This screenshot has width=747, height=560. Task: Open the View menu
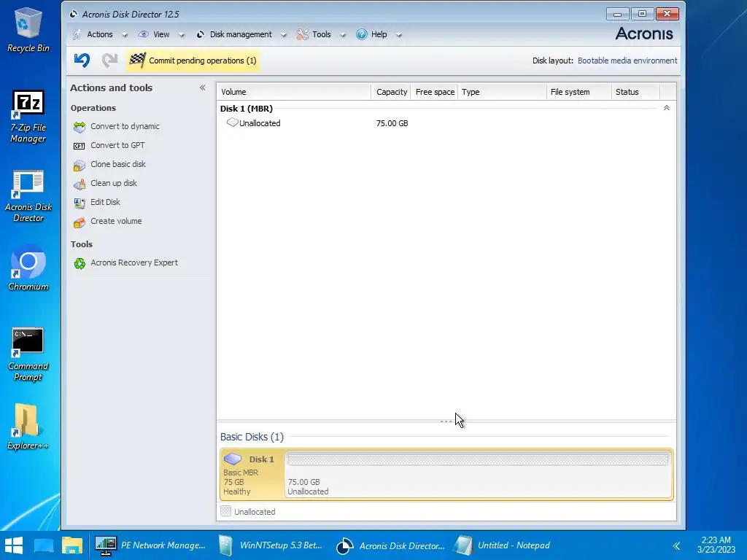(x=161, y=34)
